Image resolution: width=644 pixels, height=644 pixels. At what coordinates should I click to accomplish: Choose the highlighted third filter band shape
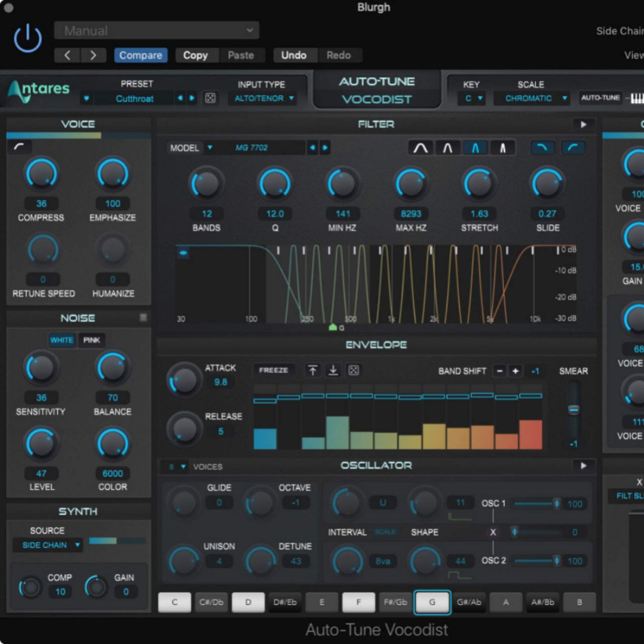pyautogui.click(x=475, y=147)
